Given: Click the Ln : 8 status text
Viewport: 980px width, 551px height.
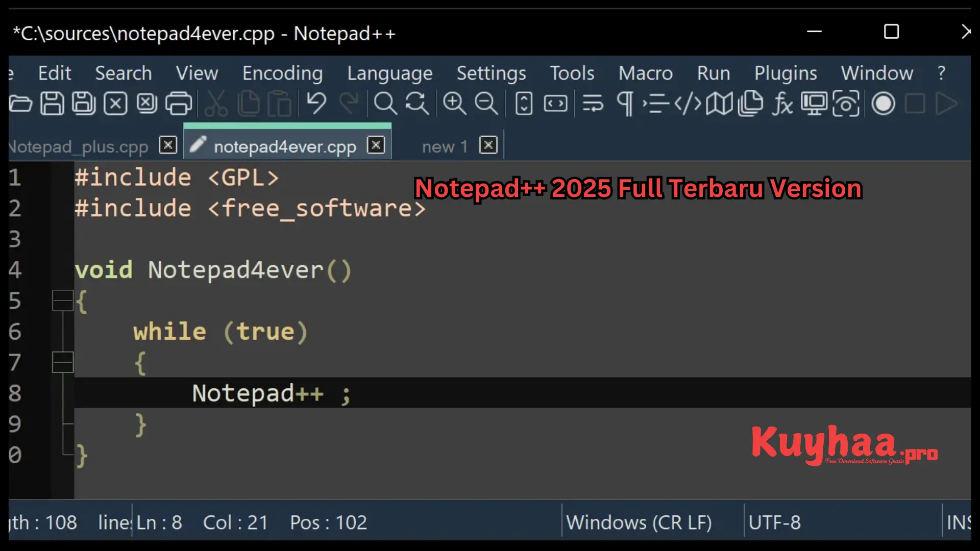Looking at the screenshot, I should 159,522.
